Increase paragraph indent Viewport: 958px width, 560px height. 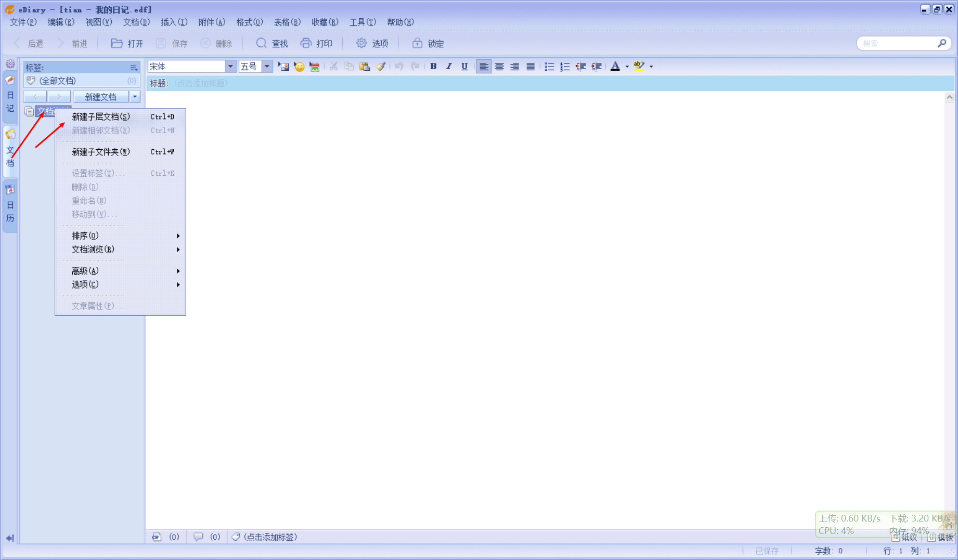[597, 67]
